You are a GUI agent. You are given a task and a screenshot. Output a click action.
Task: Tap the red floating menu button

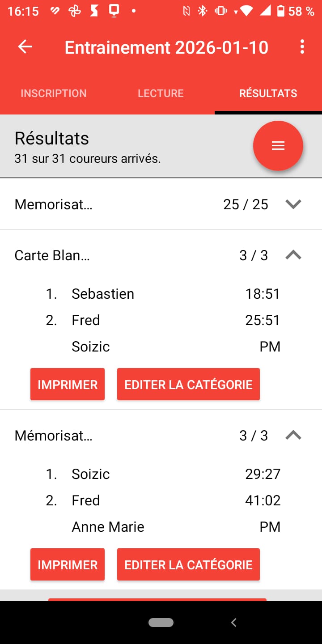(278, 146)
